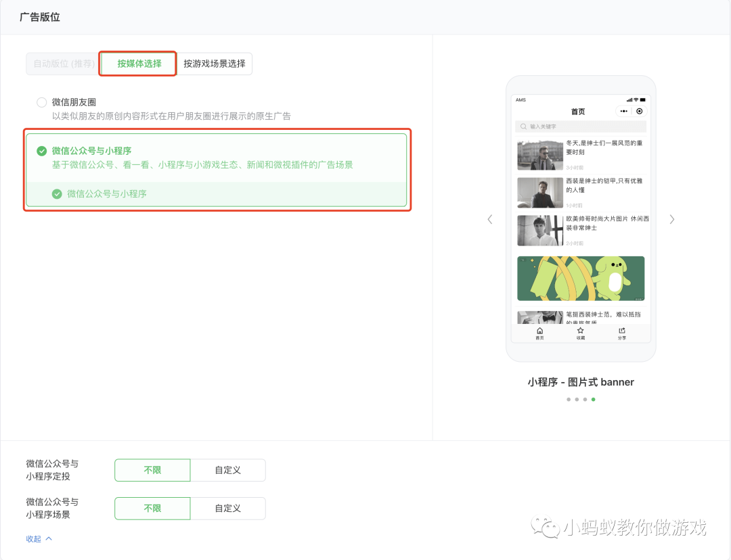Choose 自定义 for 微信公众号与小程序定投

tap(228, 470)
